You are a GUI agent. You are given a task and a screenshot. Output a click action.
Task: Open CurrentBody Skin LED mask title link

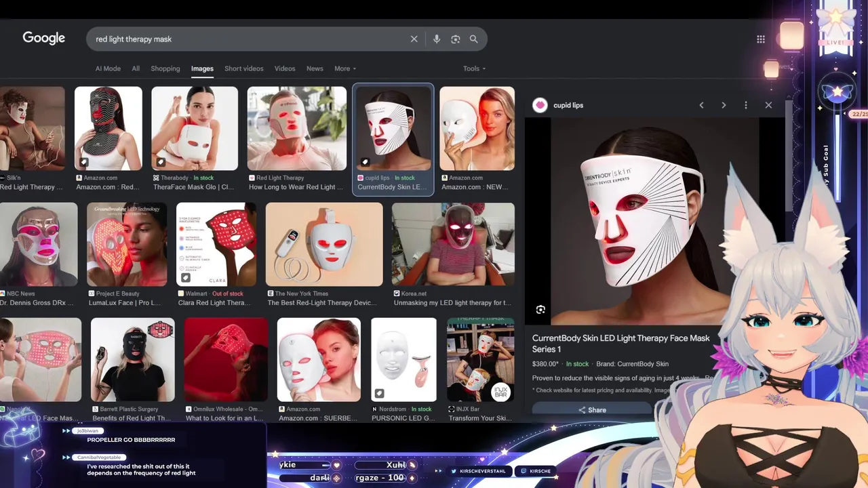tap(621, 343)
